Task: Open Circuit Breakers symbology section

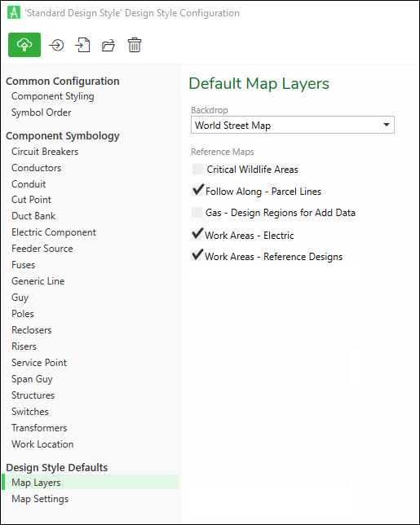Action: pos(45,152)
